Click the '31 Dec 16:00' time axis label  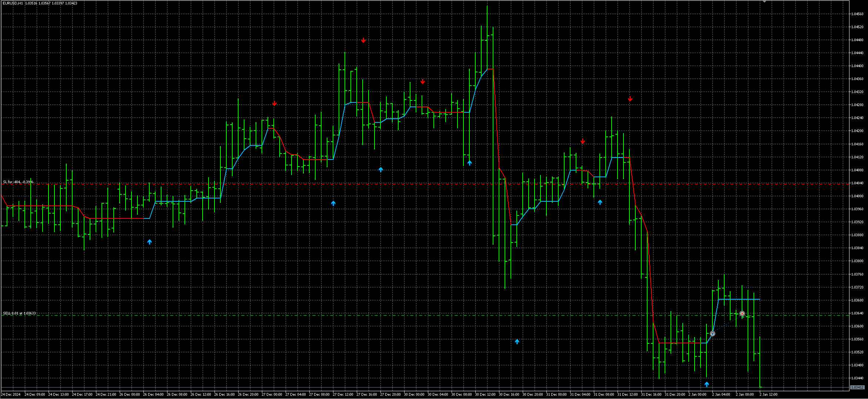tap(651, 395)
